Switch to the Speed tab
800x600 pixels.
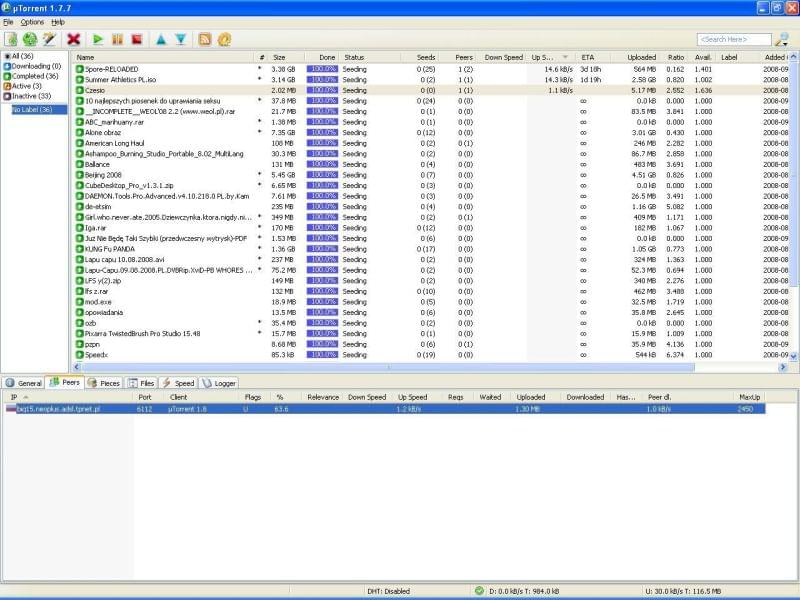pyautogui.click(x=179, y=383)
